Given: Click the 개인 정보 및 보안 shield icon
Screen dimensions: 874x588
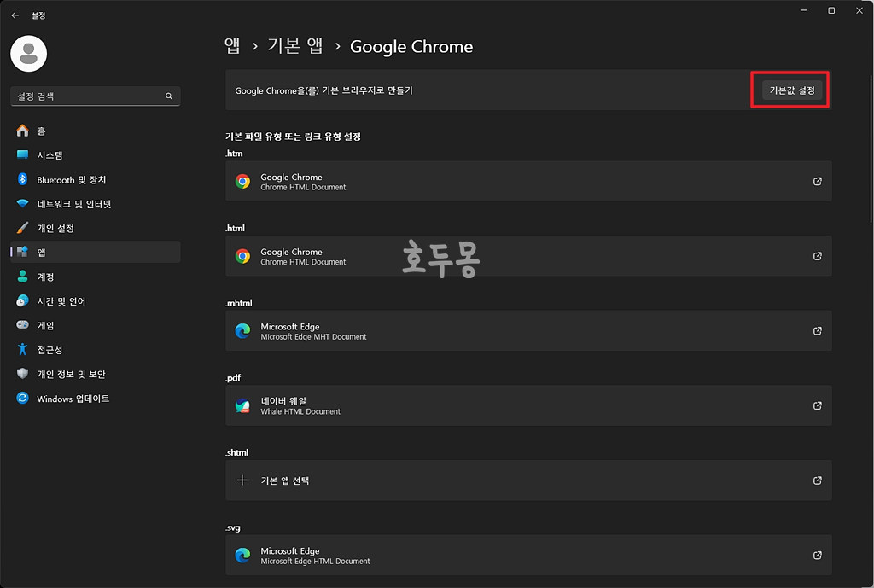Looking at the screenshot, I should tap(22, 374).
